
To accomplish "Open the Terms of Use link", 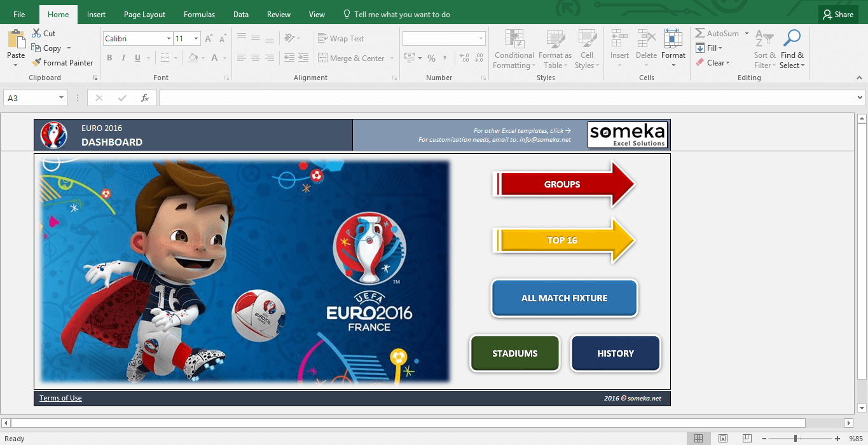I will pos(60,398).
